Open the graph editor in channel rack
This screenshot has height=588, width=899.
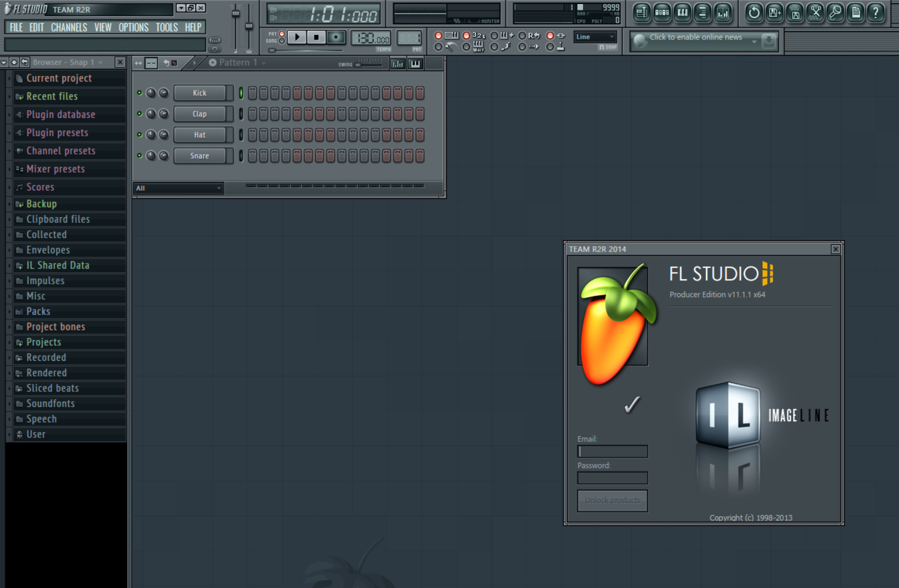click(397, 64)
